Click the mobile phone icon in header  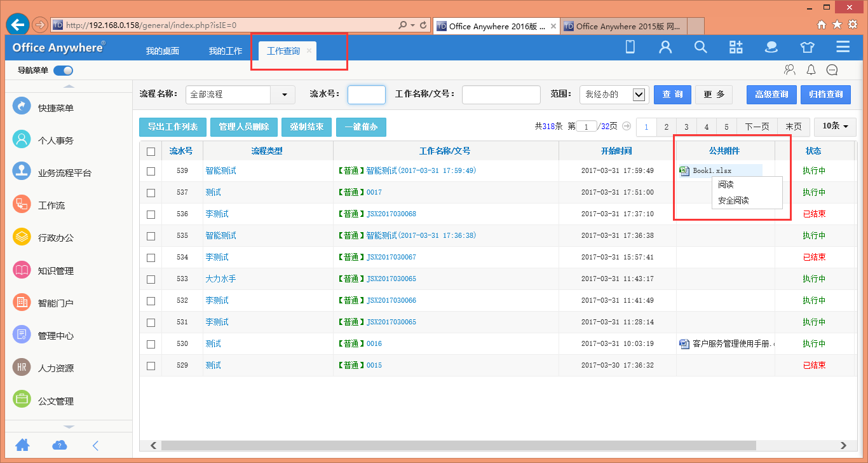[630, 47]
